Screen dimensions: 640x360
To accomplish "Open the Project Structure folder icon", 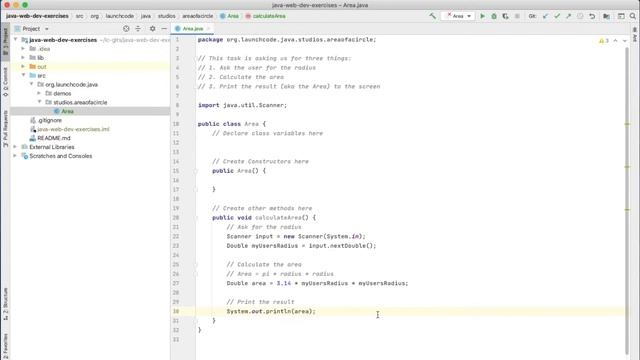I will coord(607,16).
